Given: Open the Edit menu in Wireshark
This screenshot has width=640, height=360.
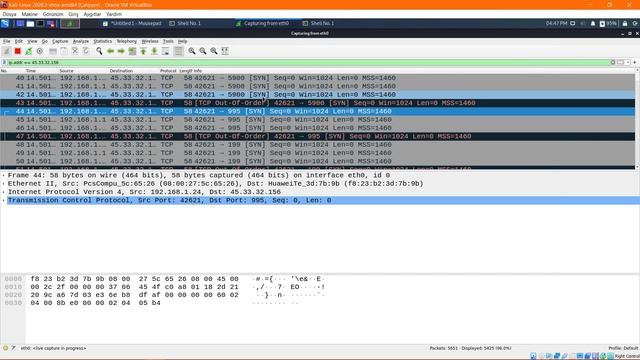Looking at the screenshot, I should click(x=19, y=41).
